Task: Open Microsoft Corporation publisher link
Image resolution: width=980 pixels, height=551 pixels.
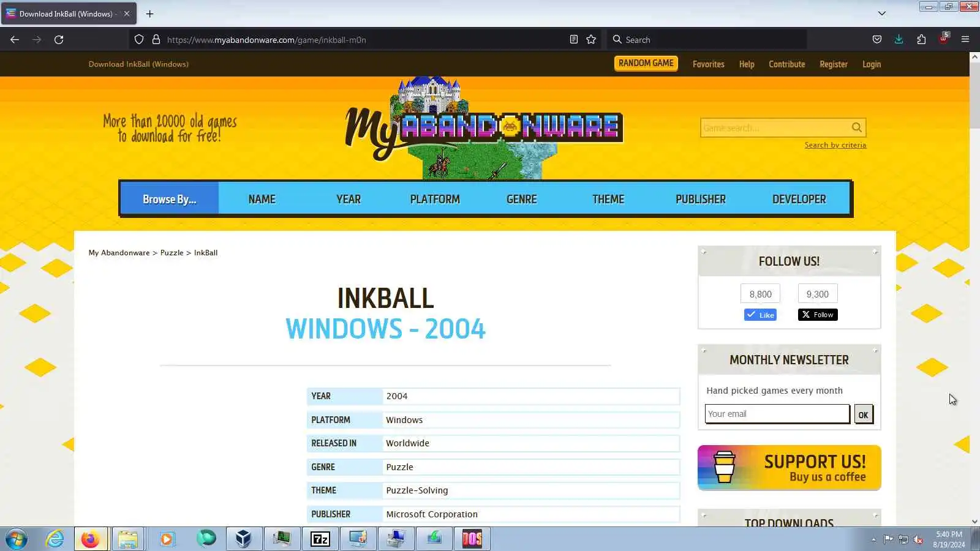Action: (x=432, y=514)
